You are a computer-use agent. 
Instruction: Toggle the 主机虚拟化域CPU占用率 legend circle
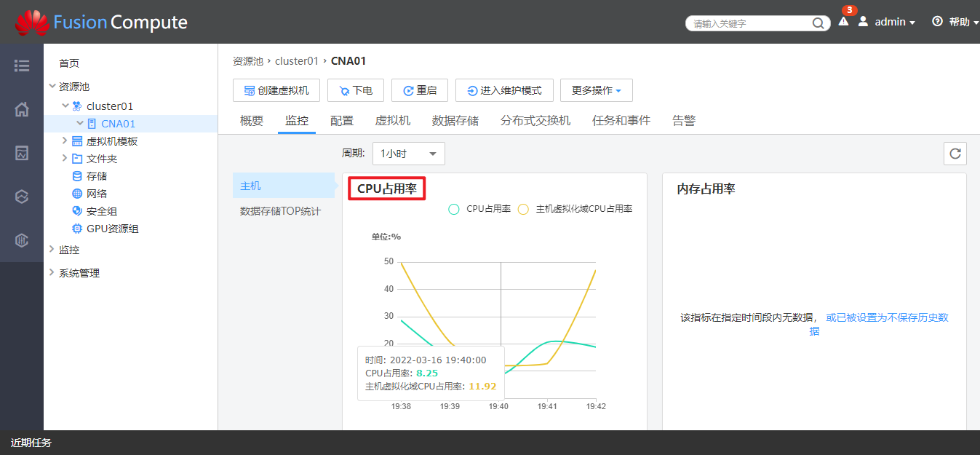click(x=523, y=209)
